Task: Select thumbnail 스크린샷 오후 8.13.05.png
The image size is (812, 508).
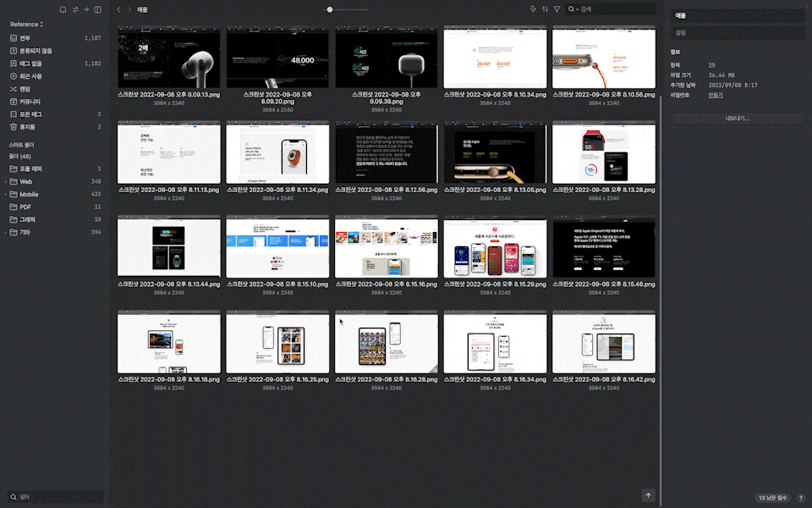Action: tap(495, 152)
